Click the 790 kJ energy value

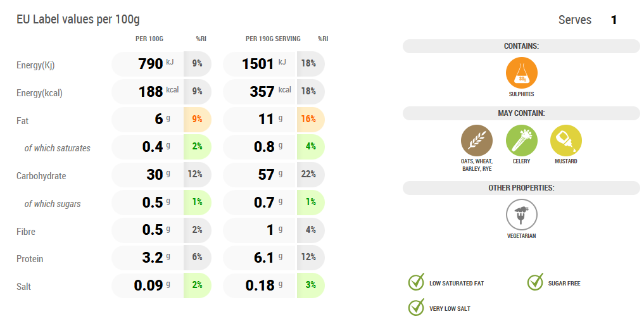(x=151, y=64)
